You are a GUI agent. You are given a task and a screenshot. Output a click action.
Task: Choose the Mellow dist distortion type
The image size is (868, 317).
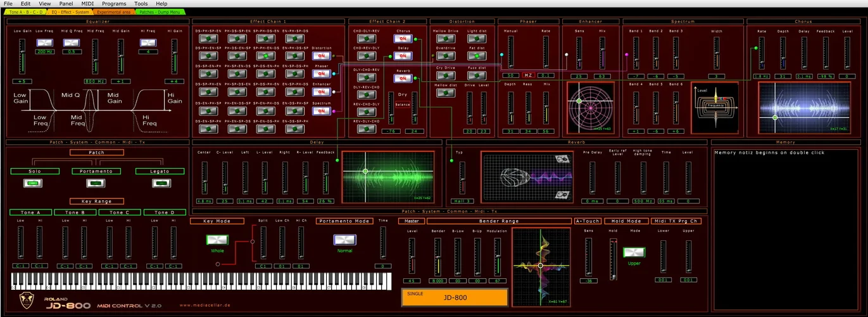tap(446, 93)
